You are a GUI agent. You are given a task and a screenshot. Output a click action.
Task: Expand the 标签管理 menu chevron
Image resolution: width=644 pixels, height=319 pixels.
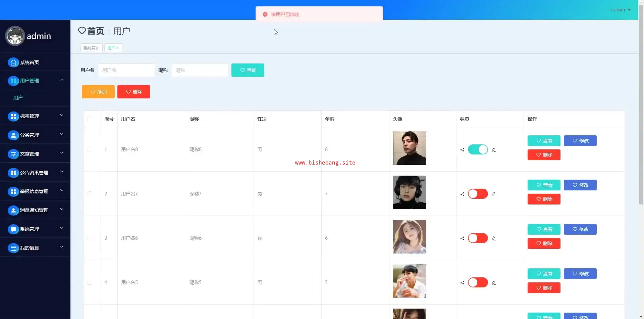pyautogui.click(x=62, y=115)
